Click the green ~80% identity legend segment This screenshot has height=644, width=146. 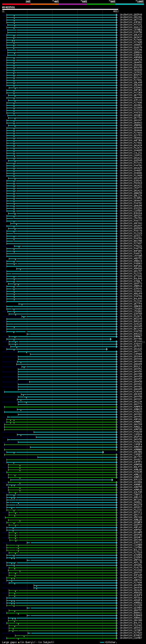pyautogui.click(x=101, y=4)
